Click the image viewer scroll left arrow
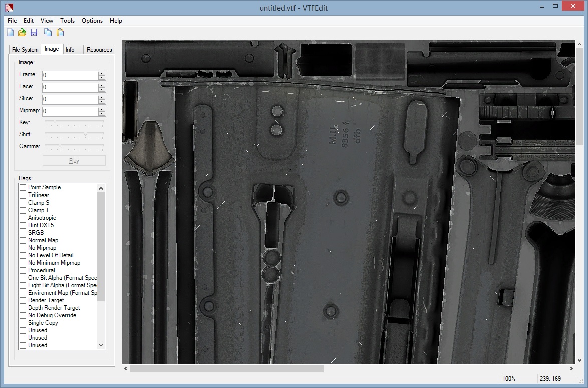 click(x=126, y=369)
